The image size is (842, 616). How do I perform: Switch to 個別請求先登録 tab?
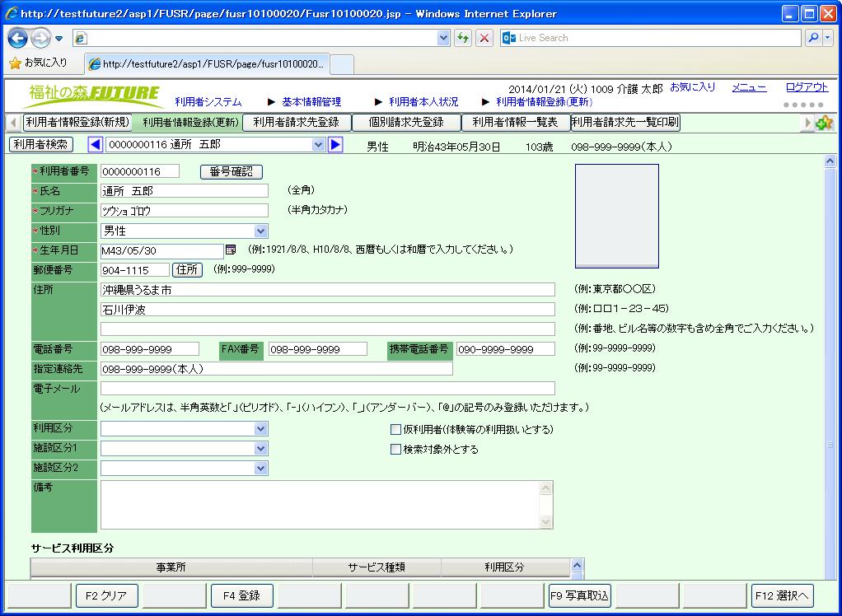tap(406, 123)
